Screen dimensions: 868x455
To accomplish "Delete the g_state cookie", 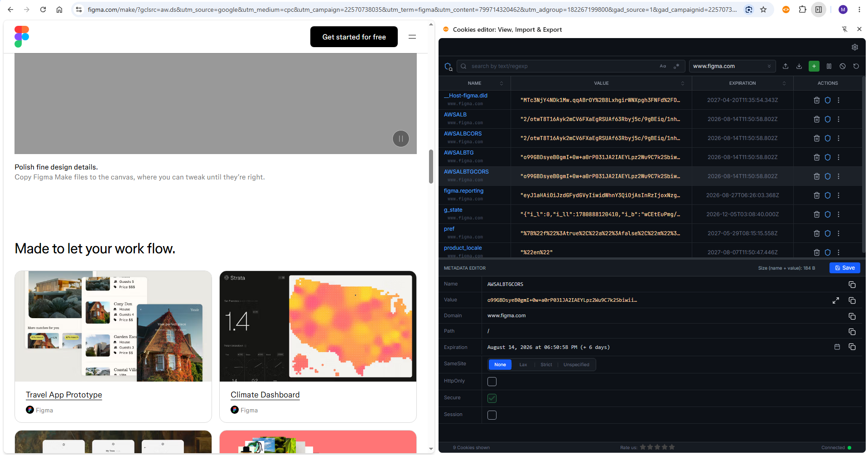I will coord(816,214).
